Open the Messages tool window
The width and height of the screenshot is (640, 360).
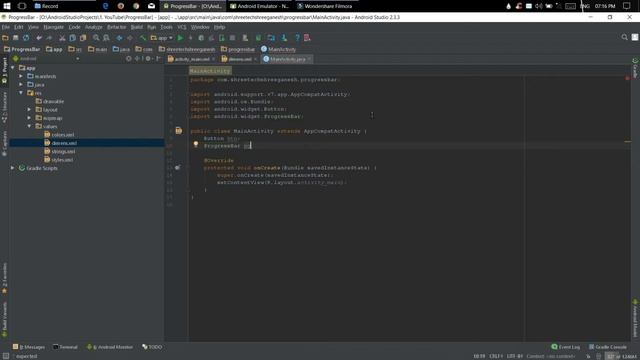[29, 347]
